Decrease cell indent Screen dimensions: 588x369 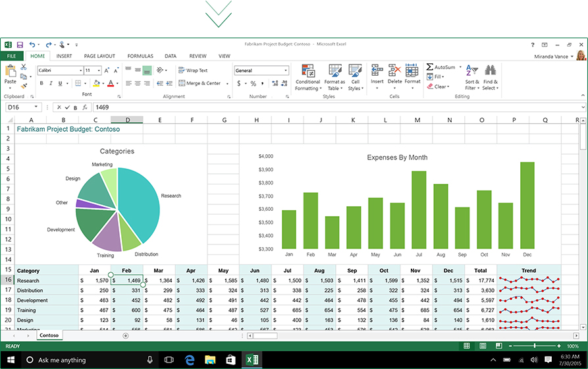pyautogui.click(x=160, y=83)
